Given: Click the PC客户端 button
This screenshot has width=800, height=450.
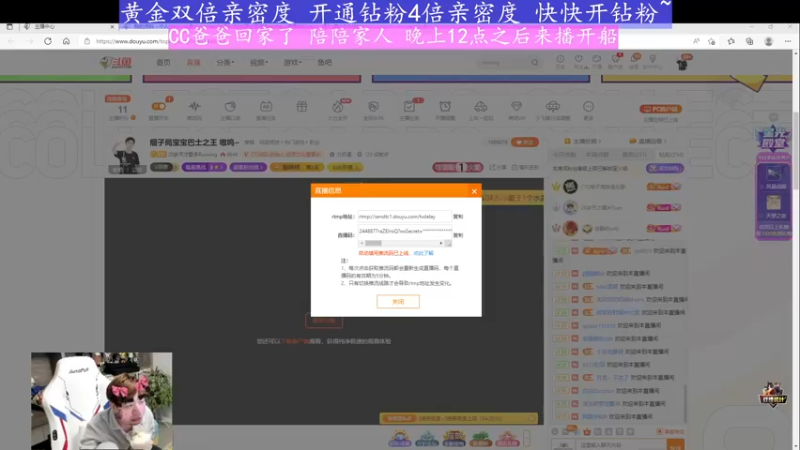Looking at the screenshot, I should [x=661, y=109].
